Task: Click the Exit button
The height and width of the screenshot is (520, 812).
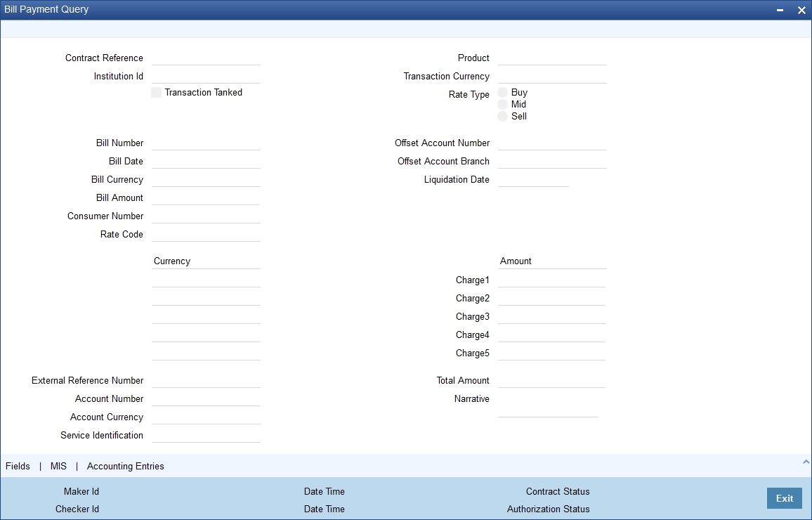Action: click(784, 498)
